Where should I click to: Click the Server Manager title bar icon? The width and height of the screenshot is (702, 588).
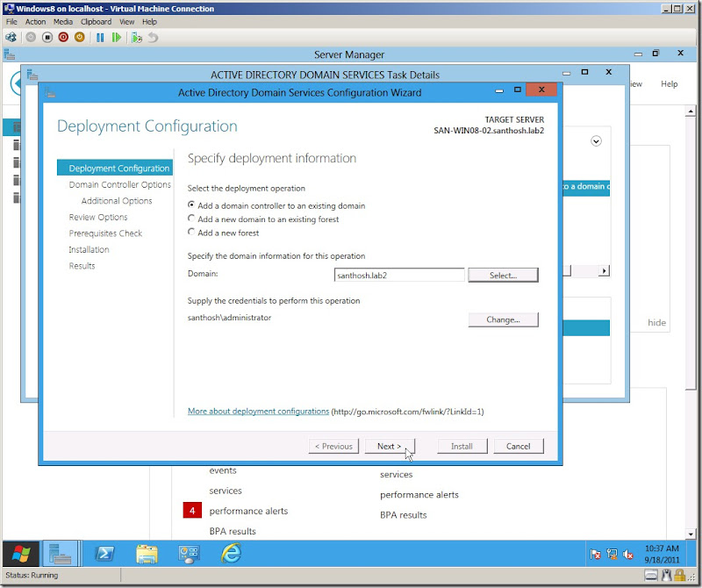(10, 54)
